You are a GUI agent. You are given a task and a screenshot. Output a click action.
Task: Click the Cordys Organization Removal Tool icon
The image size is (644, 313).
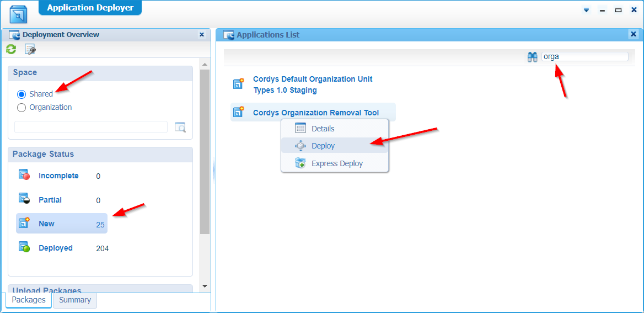click(x=239, y=112)
